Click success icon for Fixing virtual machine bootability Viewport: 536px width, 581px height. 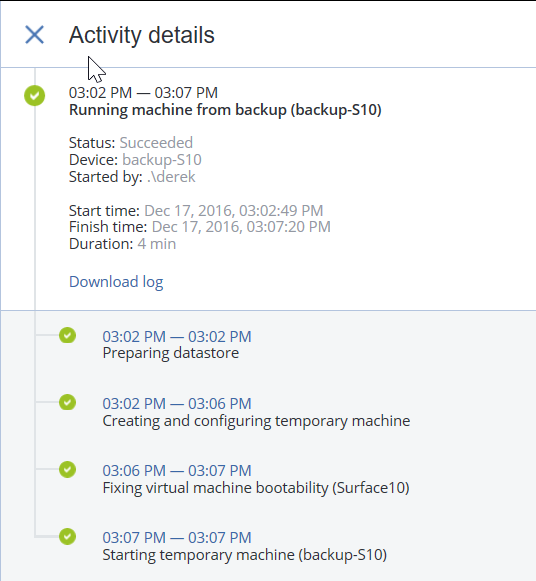point(67,469)
